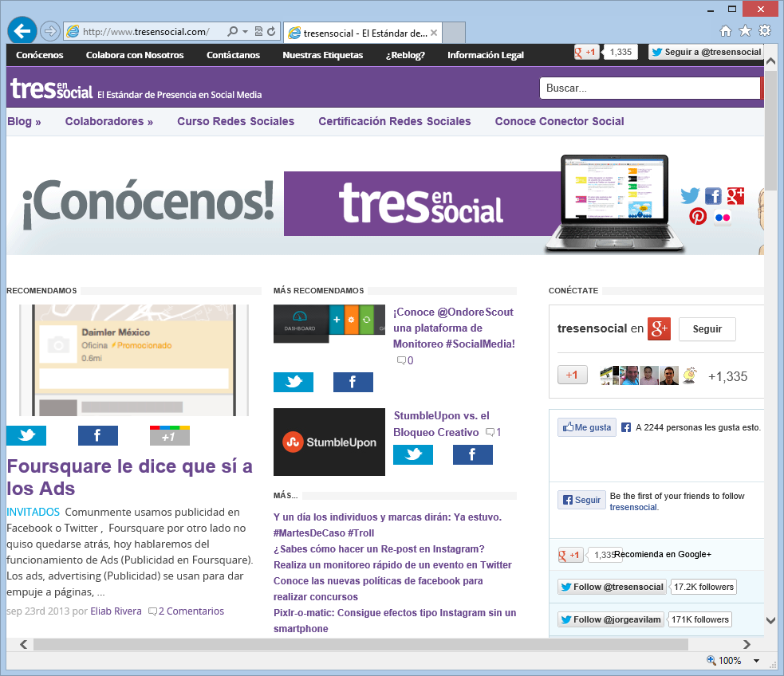Click the horizontal scrollbar right arrow
This screenshot has width=784, height=676.
(x=747, y=645)
